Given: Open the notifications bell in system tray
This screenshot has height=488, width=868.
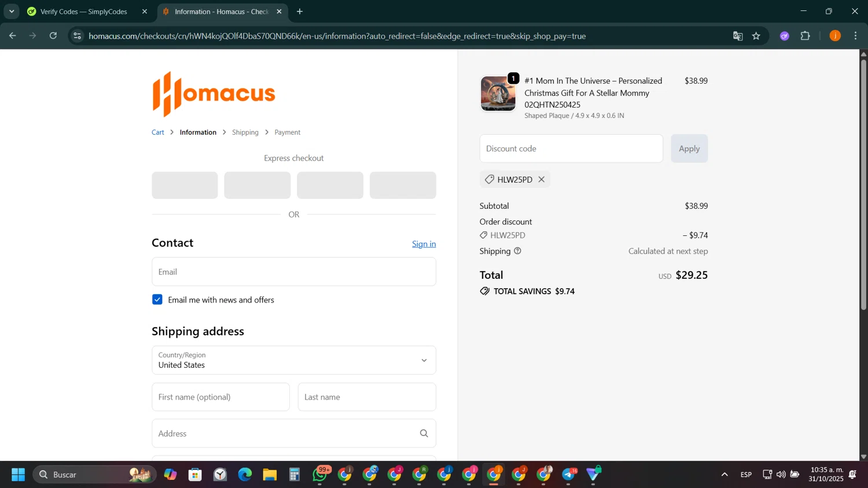Looking at the screenshot, I should pyautogui.click(x=852, y=475).
